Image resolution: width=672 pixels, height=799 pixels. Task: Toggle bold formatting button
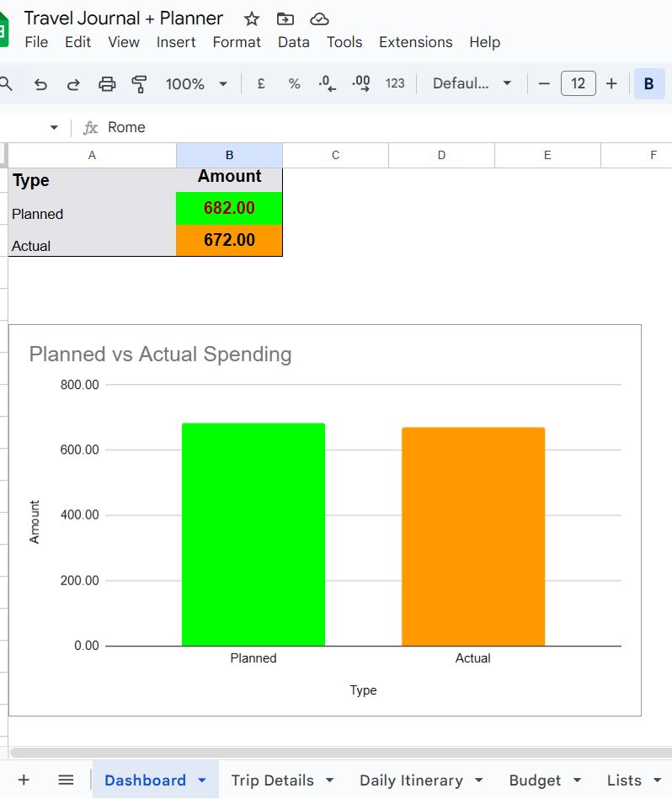(x=649, y=83)
